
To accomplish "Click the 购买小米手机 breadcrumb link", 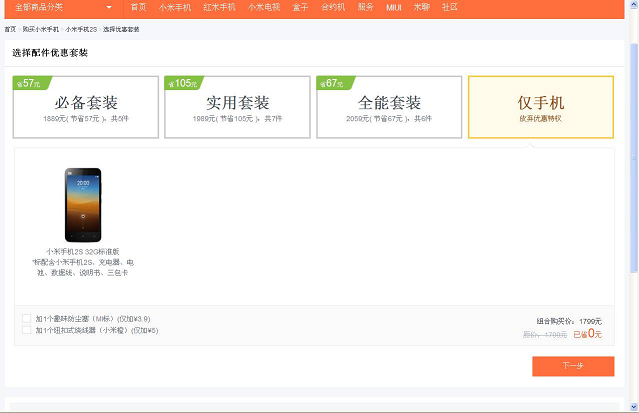I will tap(41, 29).
